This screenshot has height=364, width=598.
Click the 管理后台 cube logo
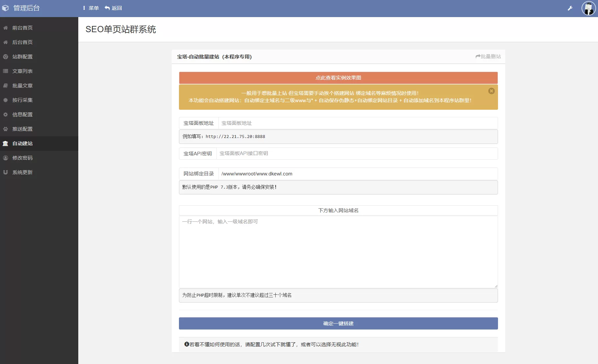(5, 8)
